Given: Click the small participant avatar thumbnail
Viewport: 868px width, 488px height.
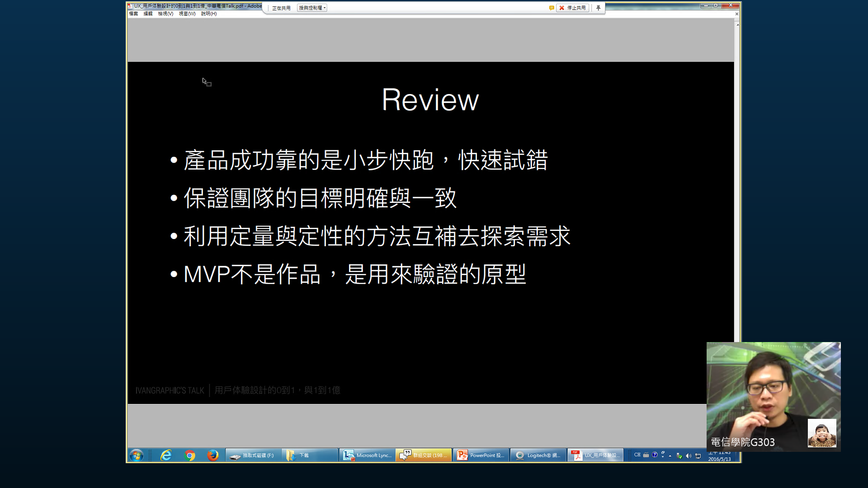Looking at the screenshot, I should 821,433.
